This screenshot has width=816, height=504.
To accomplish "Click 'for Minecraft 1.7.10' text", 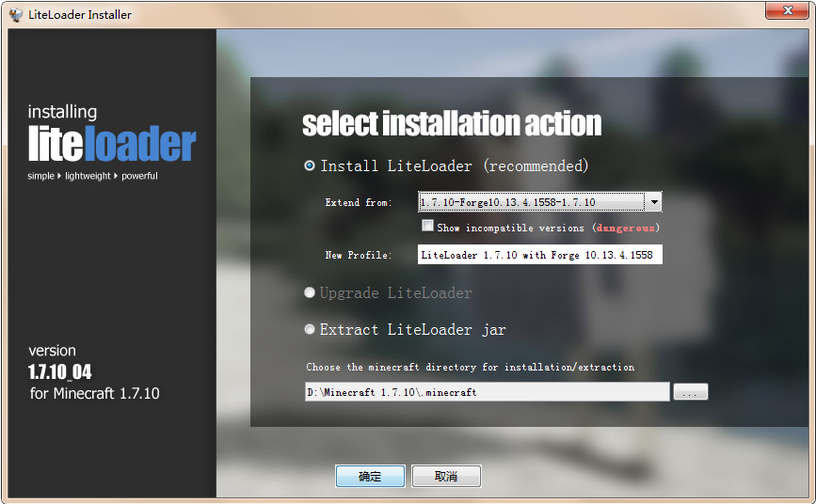I will [95, 393].
